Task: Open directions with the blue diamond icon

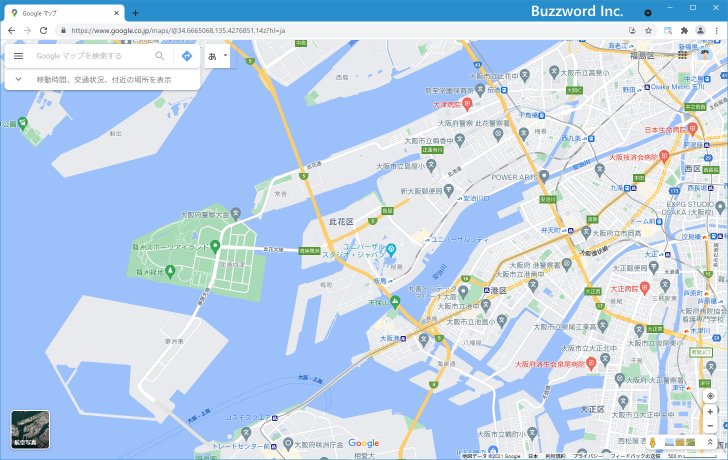Action: pyautogui.click(x=187, y=56)
